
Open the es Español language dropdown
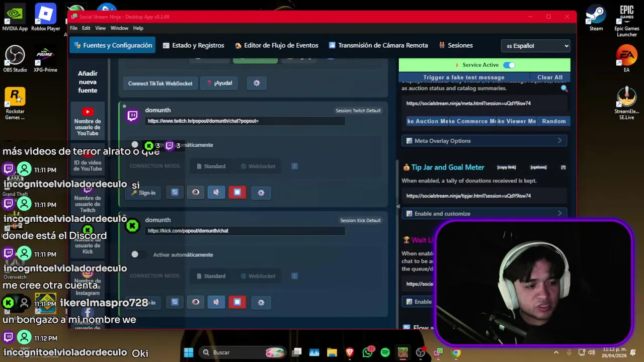(536, 46)
